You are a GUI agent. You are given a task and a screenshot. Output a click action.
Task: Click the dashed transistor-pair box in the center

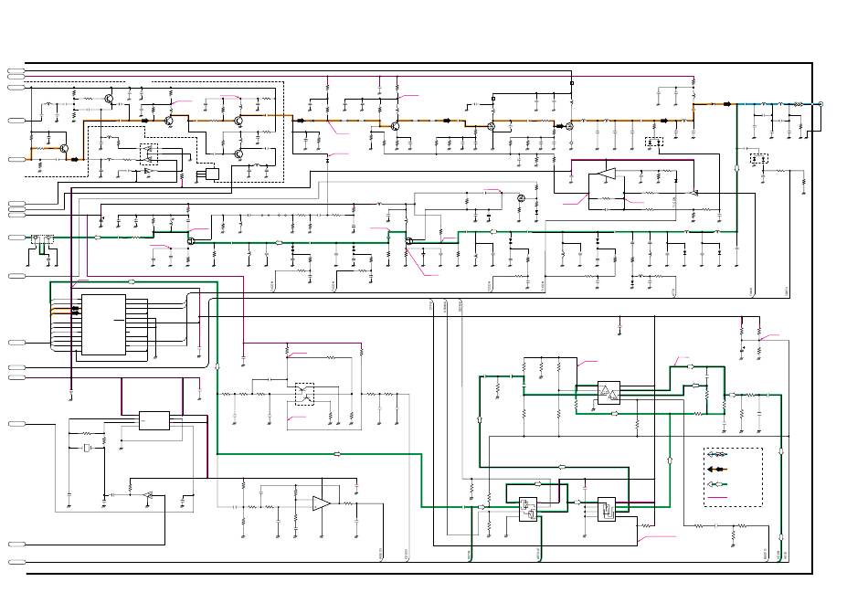[304, 394]
